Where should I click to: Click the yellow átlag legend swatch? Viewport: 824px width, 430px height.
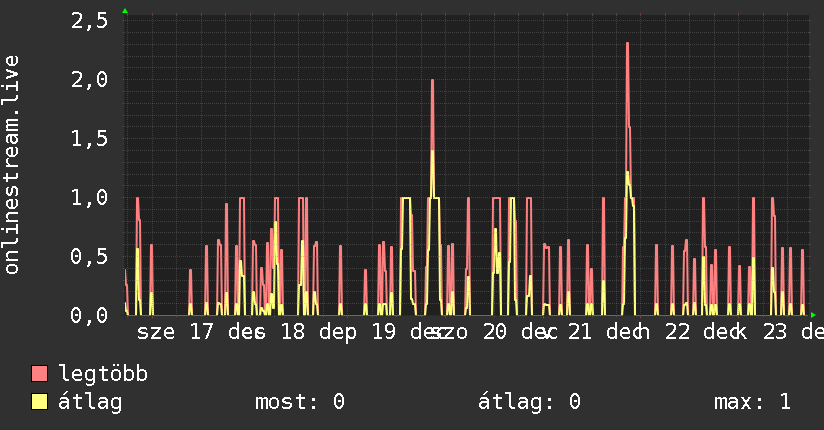tap(39, 402)
